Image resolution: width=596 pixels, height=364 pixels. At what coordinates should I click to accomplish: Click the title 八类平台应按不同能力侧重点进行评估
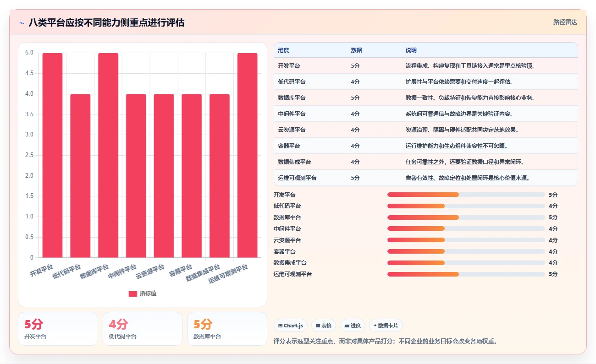pyautogui.click(x=106, y=22)
